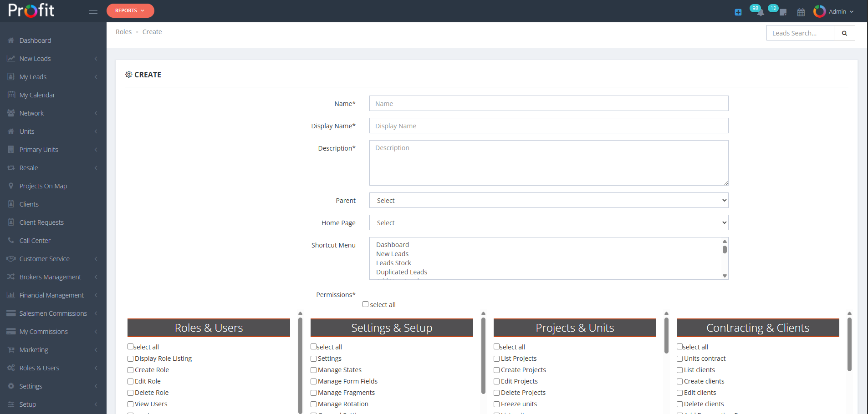Navigate to Roles via the breadcrumb link
Viewport: 868px width, 414px height.
point(123,31)
